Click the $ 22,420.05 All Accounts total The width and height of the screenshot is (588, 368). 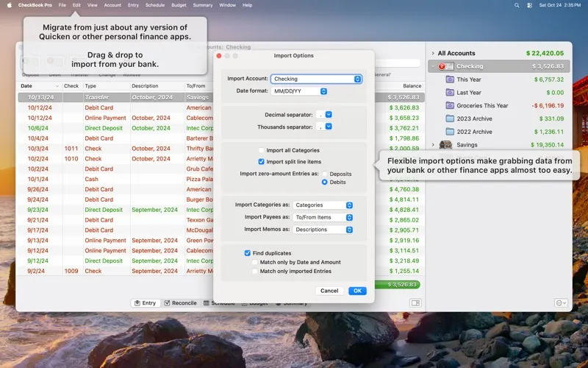[x=545, y=53]
